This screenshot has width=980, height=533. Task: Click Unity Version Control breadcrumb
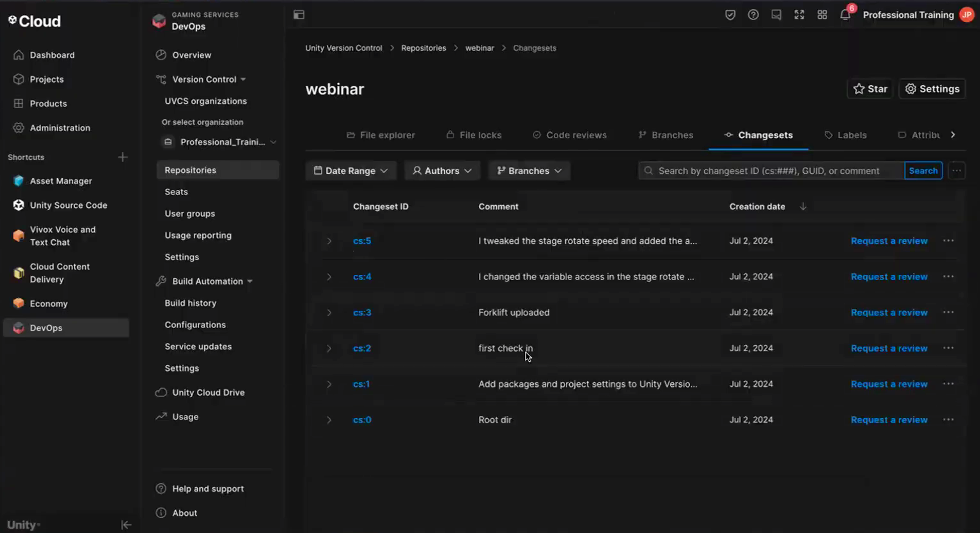coord(344,48)
